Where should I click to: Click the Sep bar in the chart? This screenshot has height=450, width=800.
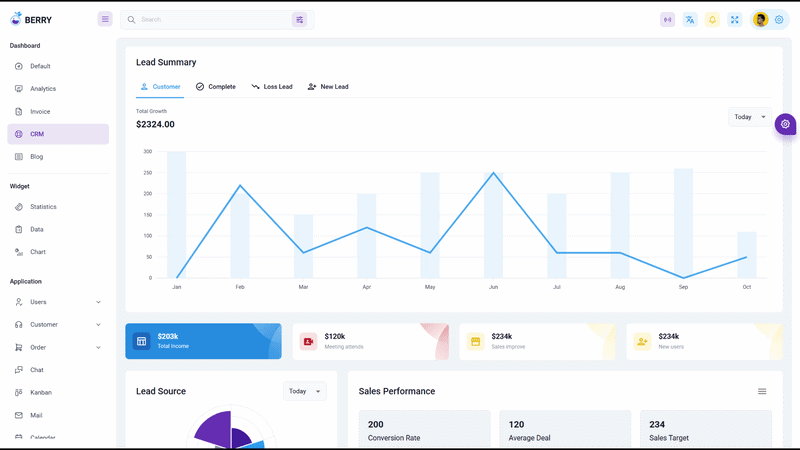pyautogui.click(x=684, y=223)
